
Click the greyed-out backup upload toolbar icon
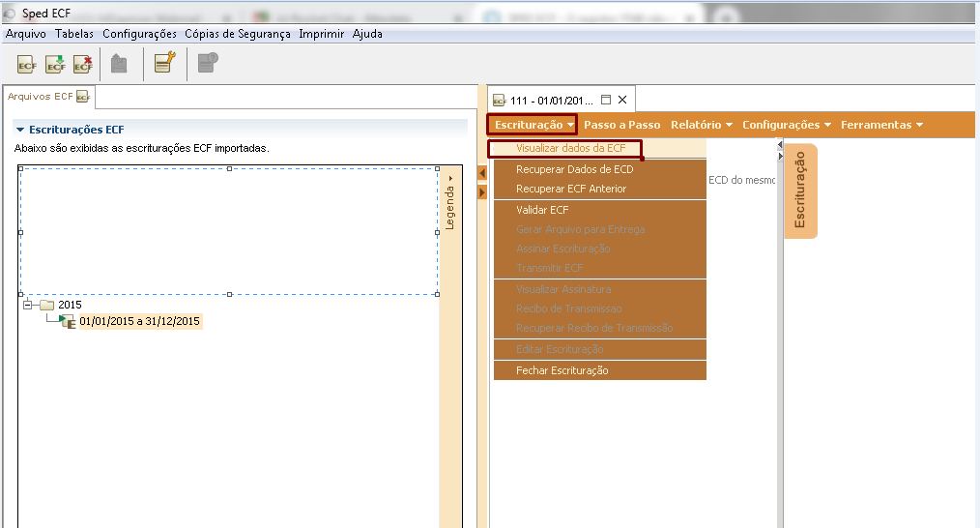[x=119, y=63]
